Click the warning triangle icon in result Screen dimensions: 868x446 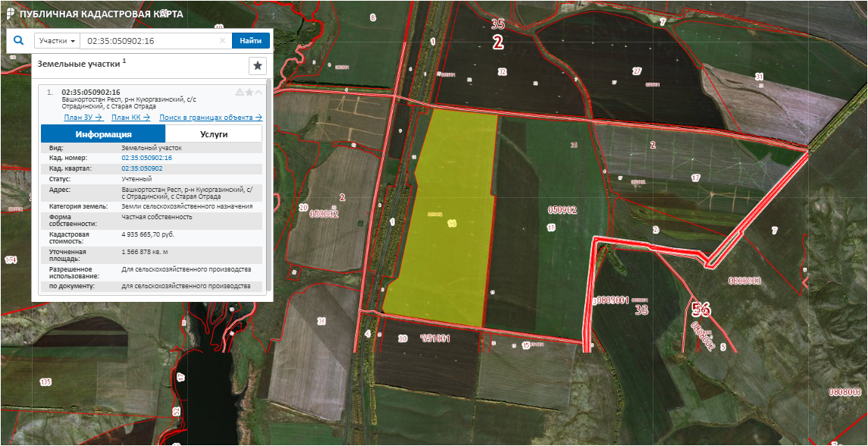click(240, 93)
